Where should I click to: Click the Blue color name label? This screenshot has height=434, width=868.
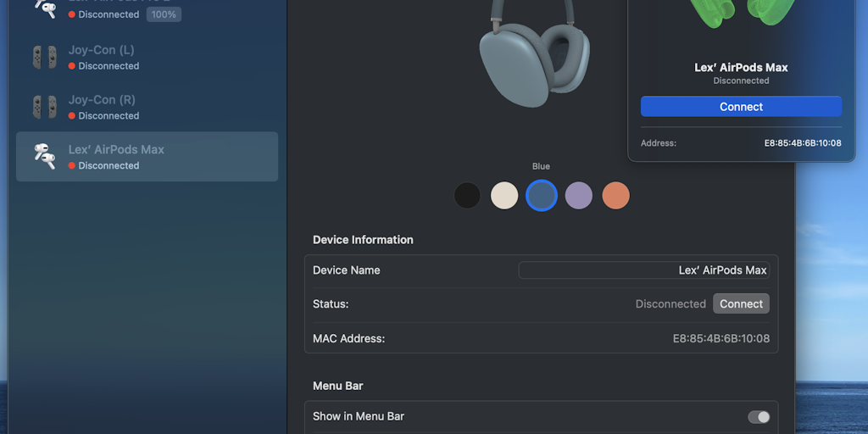tap(542, 166)
